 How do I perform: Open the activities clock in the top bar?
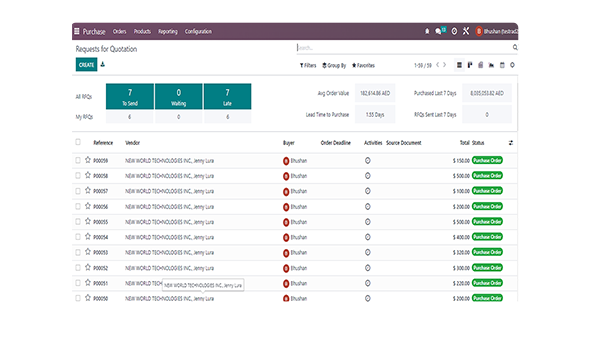pyautogui.click(x=454, y=31)
